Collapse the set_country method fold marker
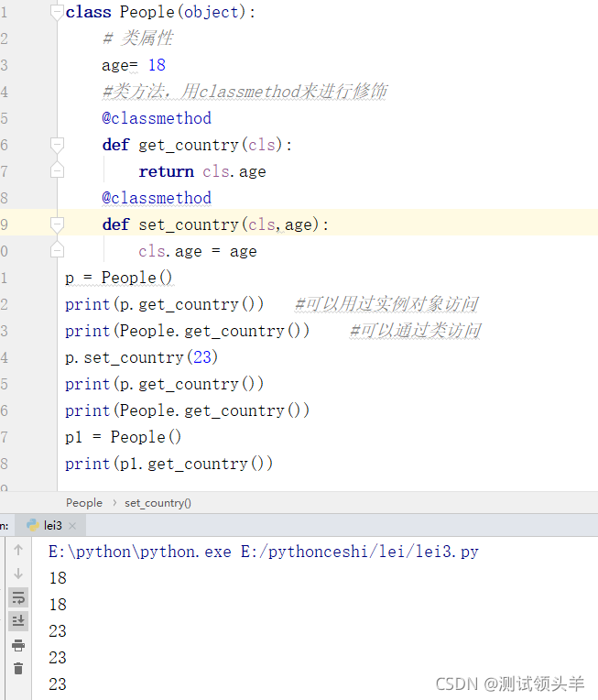 point(58,224)
